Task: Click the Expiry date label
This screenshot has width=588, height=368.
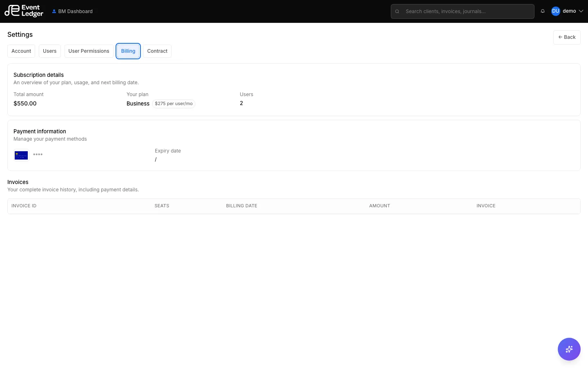Action: click(168, 151)
